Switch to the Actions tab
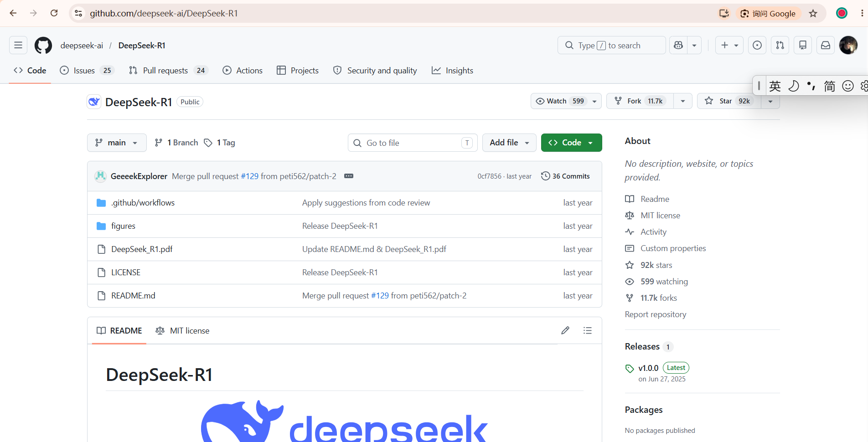 [x=243, y=70]
